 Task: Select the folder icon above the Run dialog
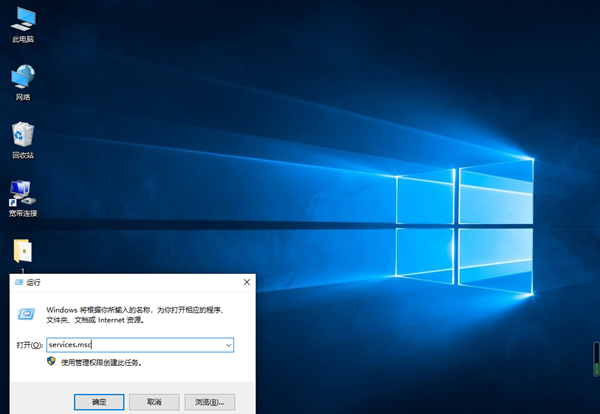(23, 251)
